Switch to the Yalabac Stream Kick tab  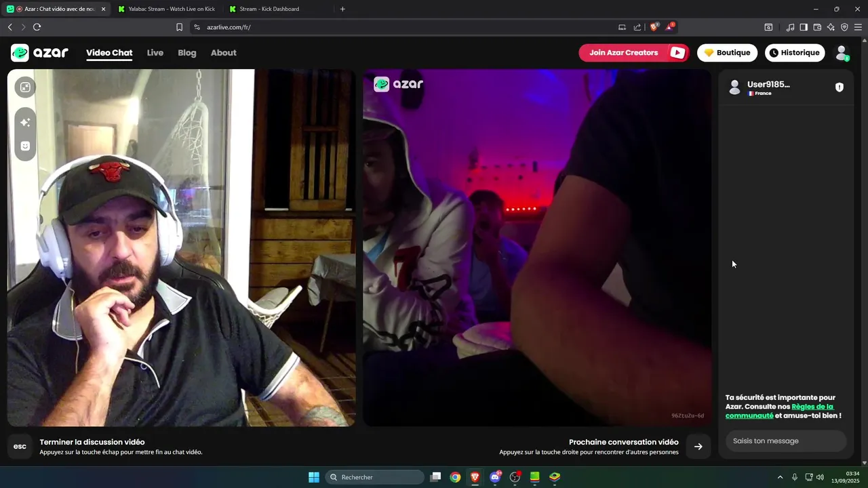[166, 9]
